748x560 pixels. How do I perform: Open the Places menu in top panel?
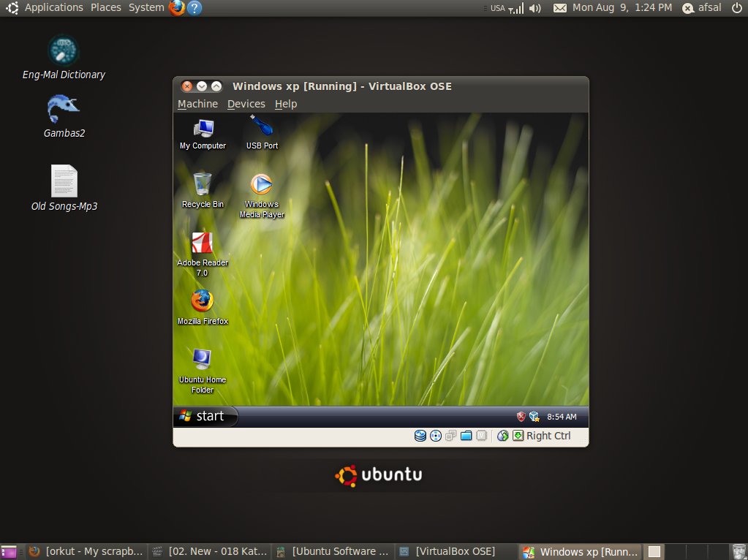pos(106,7)
